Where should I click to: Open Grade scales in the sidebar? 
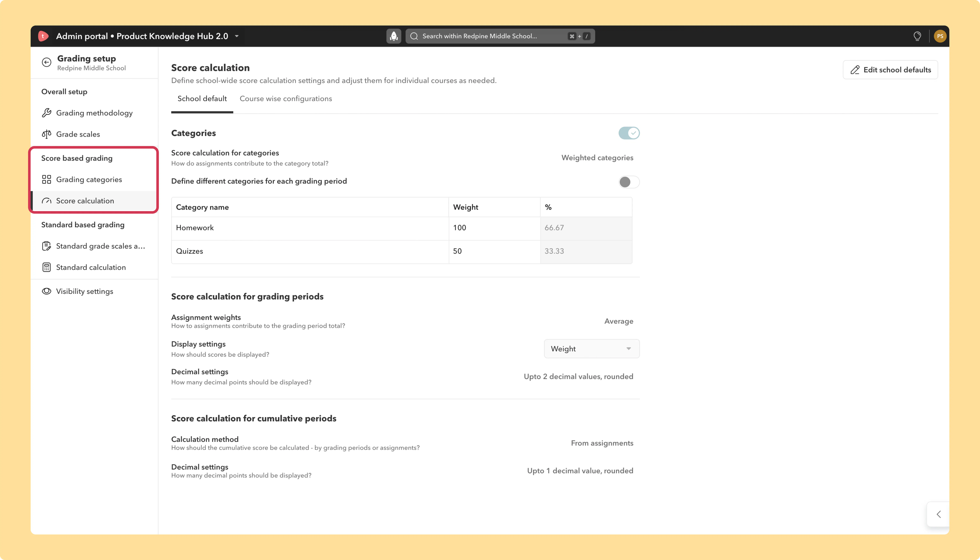click(94, 134)
